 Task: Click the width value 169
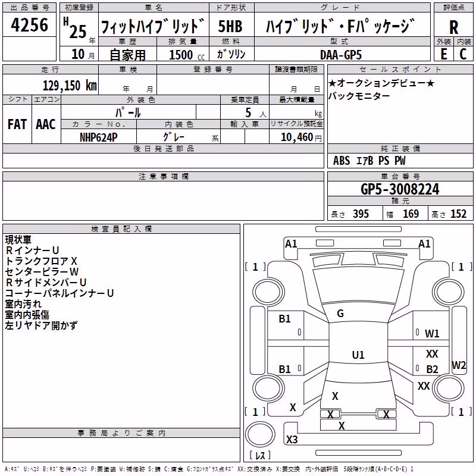(411, 214)
